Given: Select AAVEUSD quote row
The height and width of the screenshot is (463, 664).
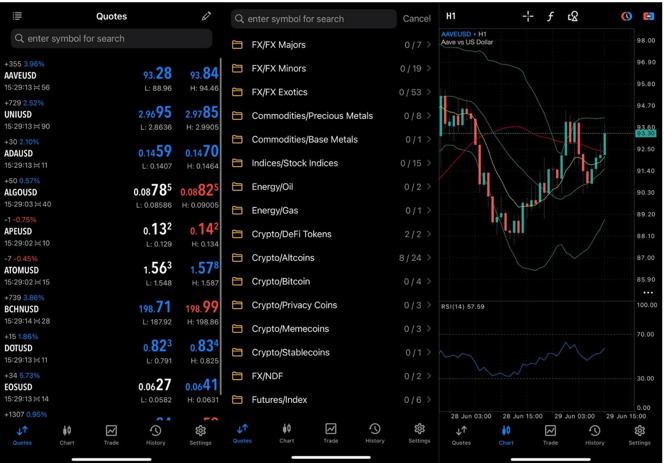Looking at the screenshot, I should click(x=111, y=76).
